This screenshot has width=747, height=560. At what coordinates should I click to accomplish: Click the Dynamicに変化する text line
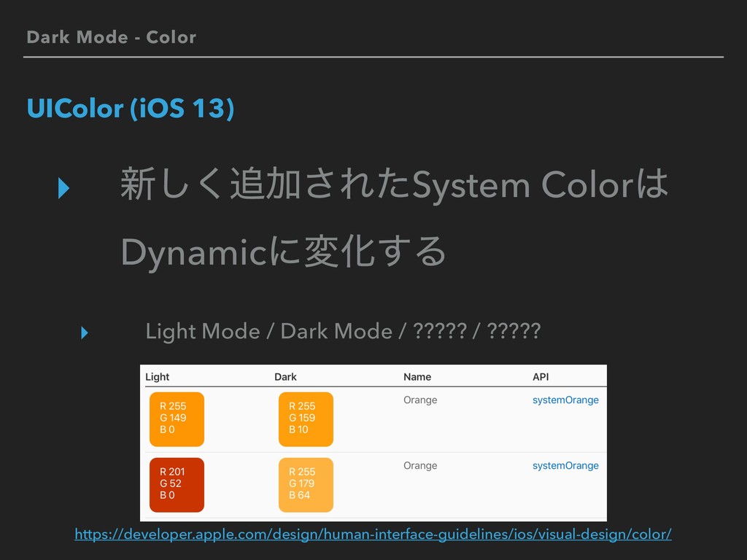pyautogui.click(x=284, y=252)
